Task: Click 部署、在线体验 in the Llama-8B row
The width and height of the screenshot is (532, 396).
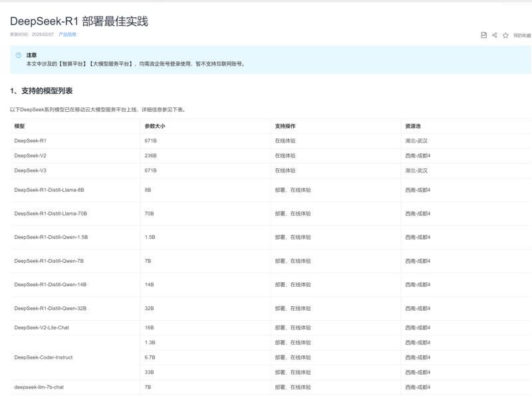Action: [293, 190]
